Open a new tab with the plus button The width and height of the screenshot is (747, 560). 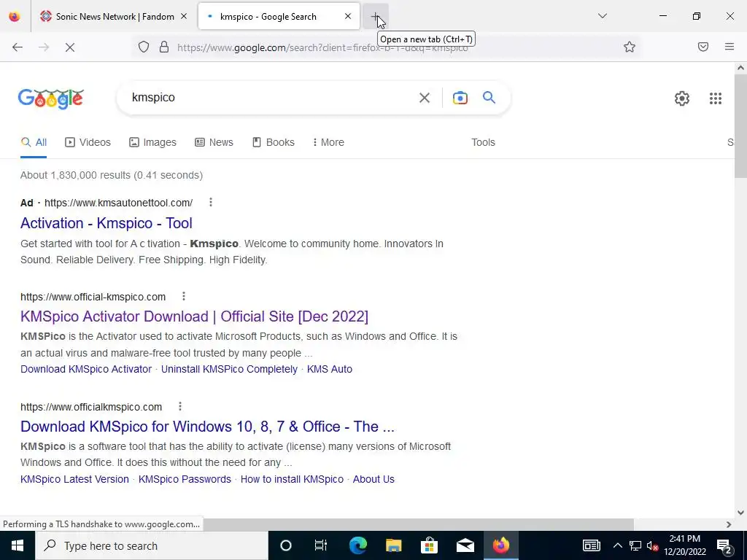pos(376,16)
